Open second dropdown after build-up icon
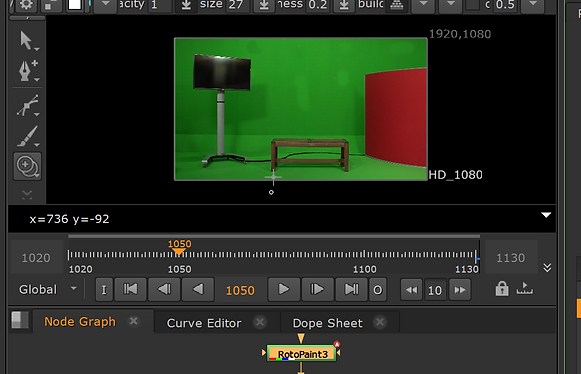 (x=450, y=5)
